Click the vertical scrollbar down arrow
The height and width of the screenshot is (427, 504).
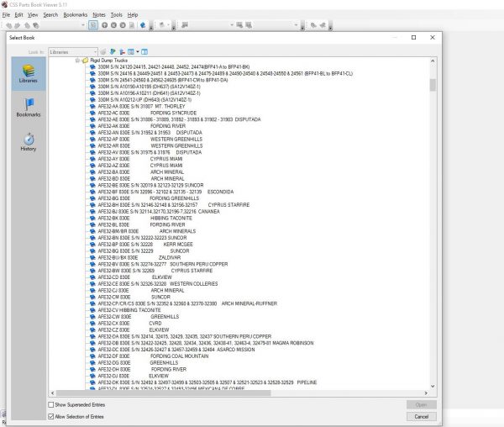pos(433,386)
